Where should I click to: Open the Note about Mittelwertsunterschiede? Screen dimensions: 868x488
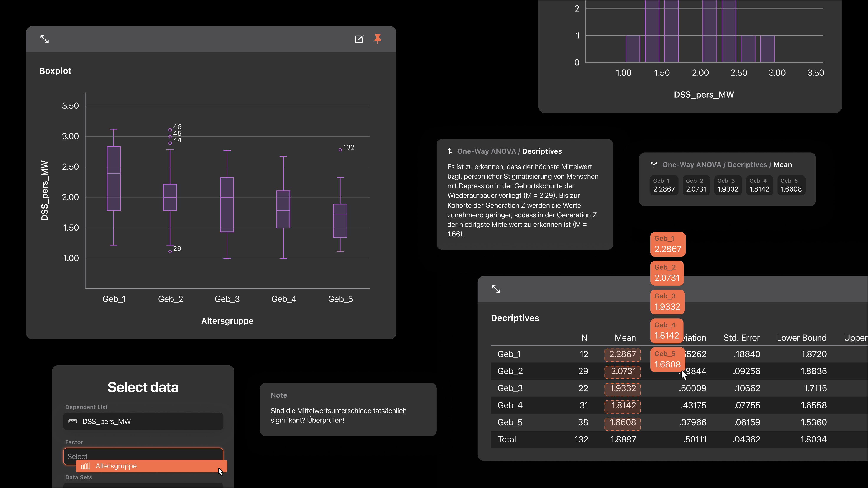[x=348, y=409]
